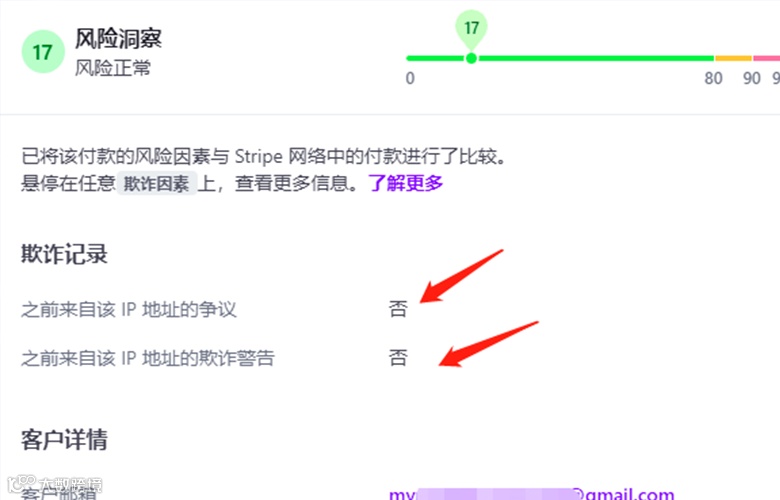Click the 风险洞察 heading
The height and width of the screenshot is (500, 780).
(x=118, y=38)
